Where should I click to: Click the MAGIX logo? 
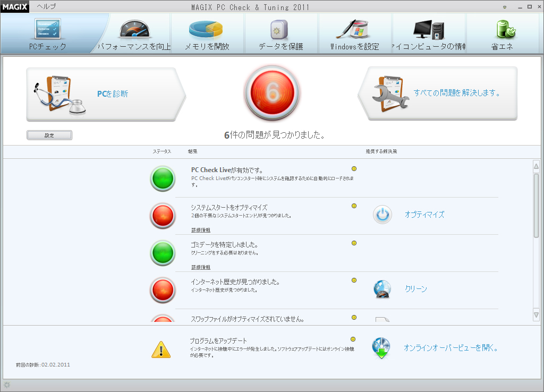click(x=14, y=6)
